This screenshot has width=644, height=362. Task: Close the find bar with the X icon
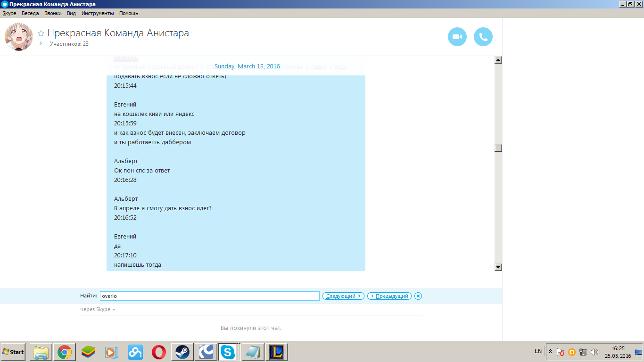pyautogui.click(x=418, y=296)
